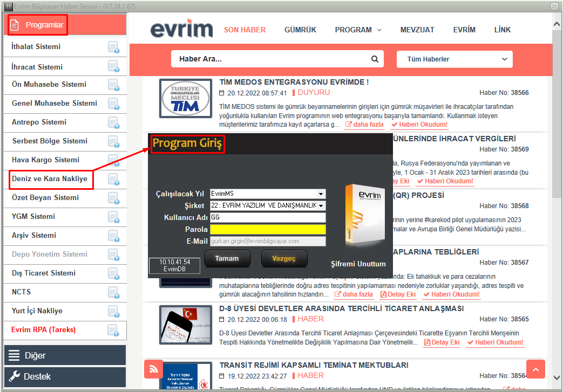Open Deniz ve Kara Nakliye program
Screen dimensions: 563x392
pos(50,178)
